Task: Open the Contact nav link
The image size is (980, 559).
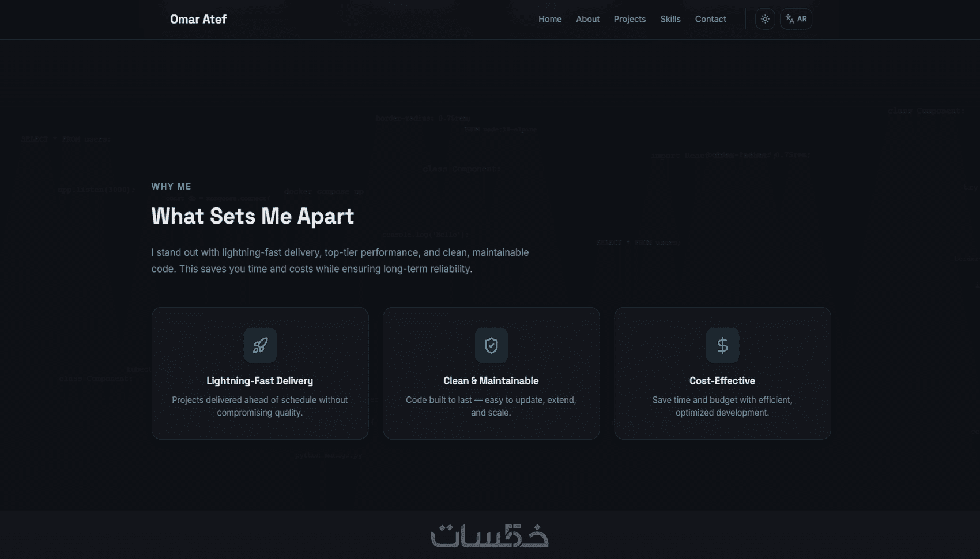Action: click(x=711, y=19)
